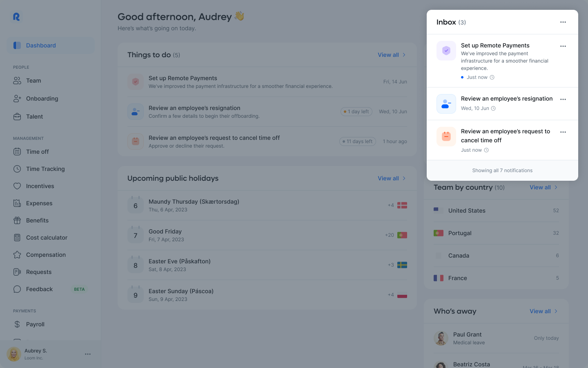The height and width of the screenshot is (368, 588).
Task: Click the Onboarding add-user icon
Action: (17, 99)
